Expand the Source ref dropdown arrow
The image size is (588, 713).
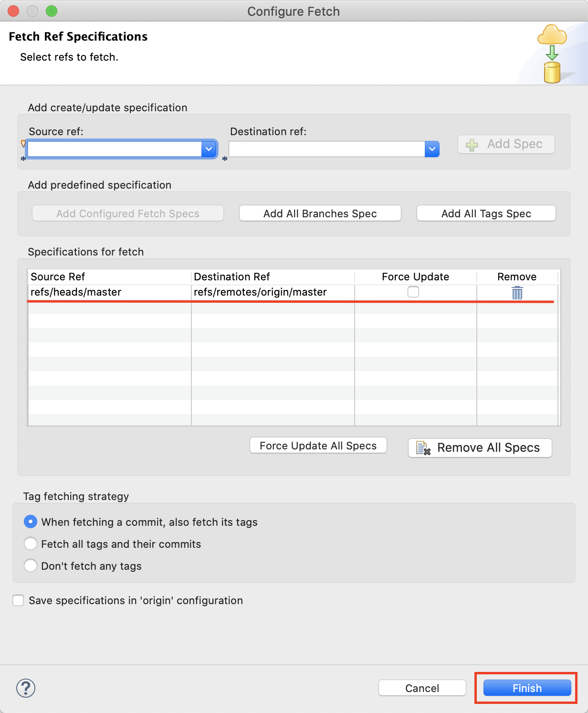(209, 149)
